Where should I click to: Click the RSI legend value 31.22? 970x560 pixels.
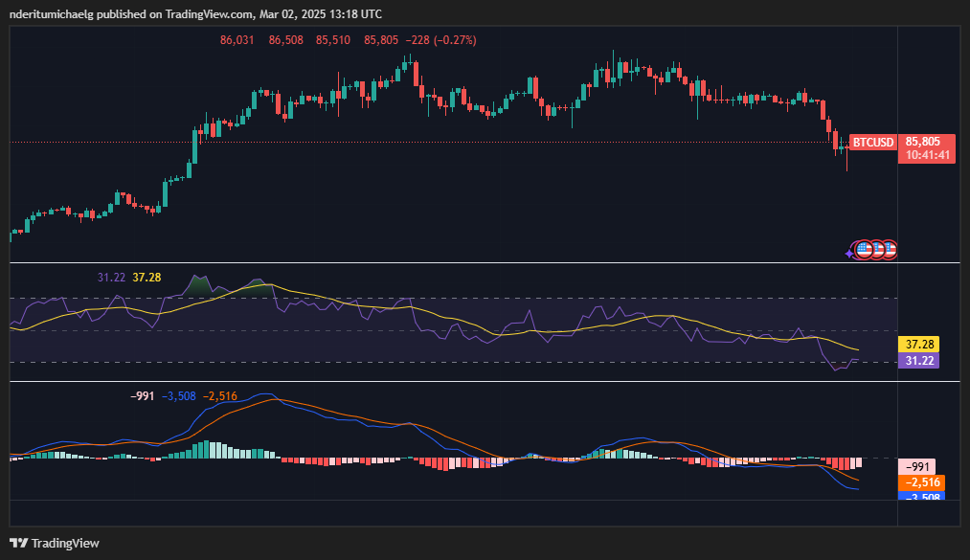tap(111, 277)
